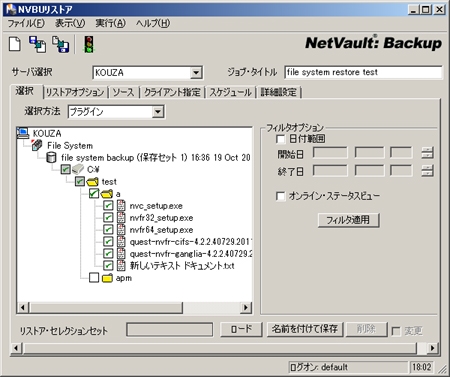Click the window bottom horizontal scrollbar thumb
The image size is (450, 377).
(x=219, y=348)
